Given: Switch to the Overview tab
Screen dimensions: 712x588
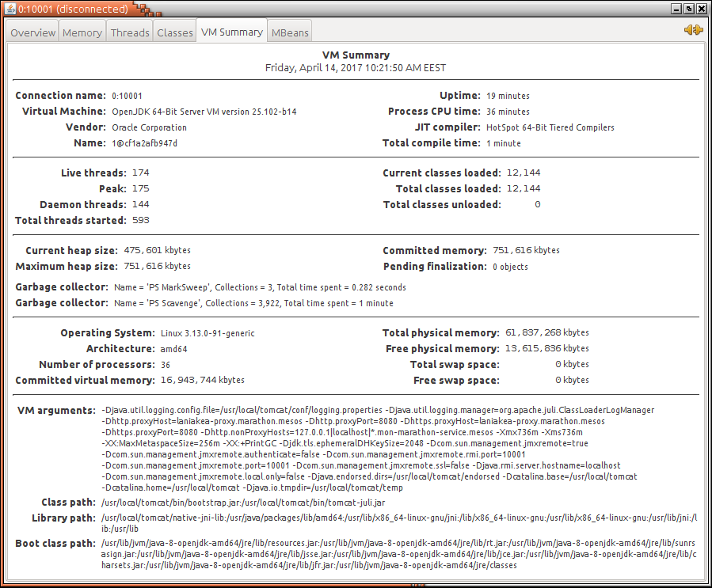Looking at the screenshot, I should click(x=32, y=32).
